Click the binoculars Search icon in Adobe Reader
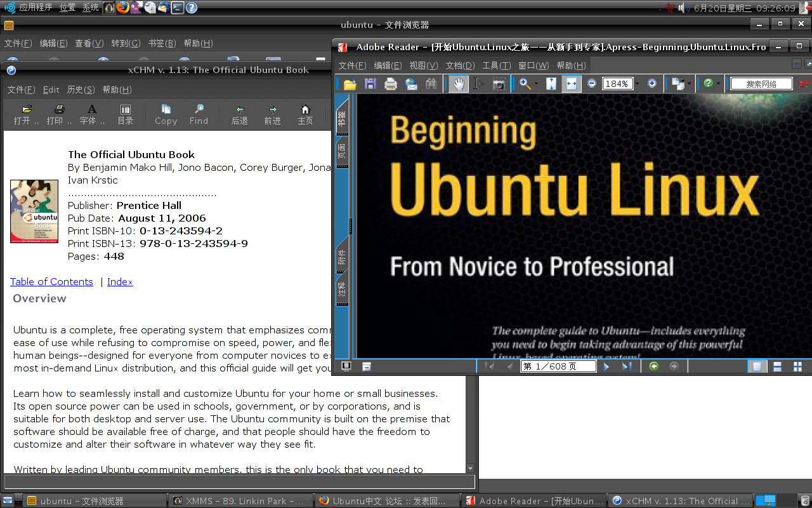812x508 pixels. (x=431, y=84)
